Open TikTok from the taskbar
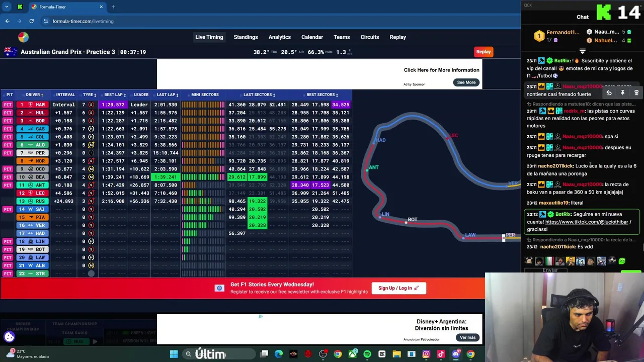644x362 pixels. tap(441, 354)
